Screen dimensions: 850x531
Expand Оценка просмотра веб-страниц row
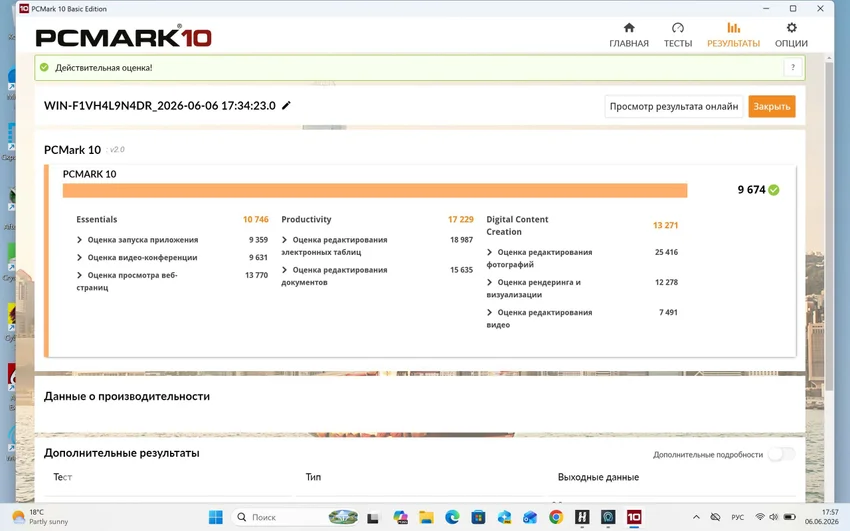[x=79, y=275]
